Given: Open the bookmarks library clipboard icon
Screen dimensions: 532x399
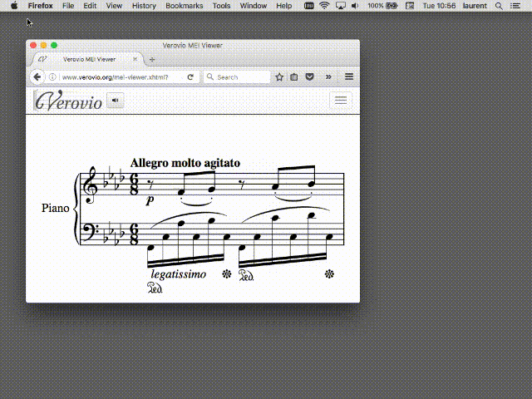Looking at the screenshot, I should click(294, 76).
